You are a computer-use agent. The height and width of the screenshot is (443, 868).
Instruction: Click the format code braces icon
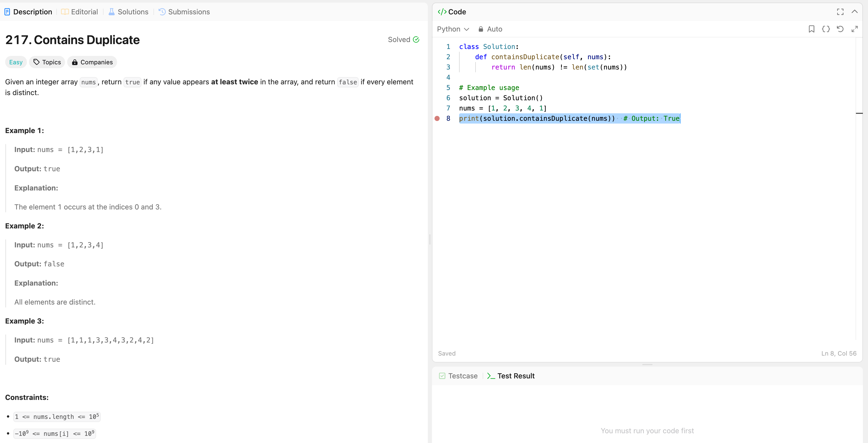[x=825, y=29]
